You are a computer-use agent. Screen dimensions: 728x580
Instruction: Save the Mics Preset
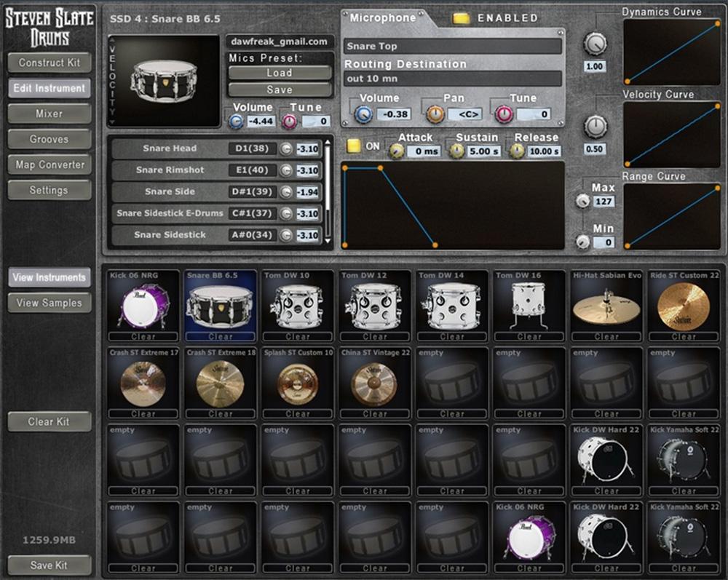point(280,90)
